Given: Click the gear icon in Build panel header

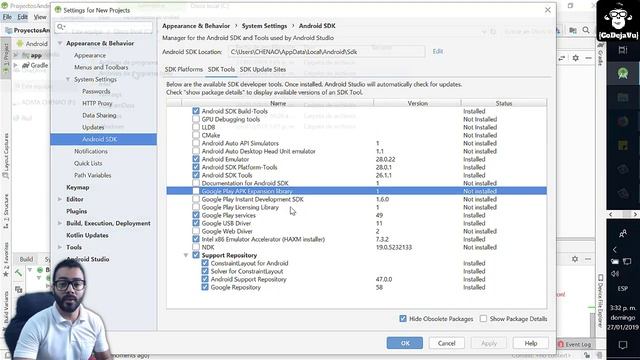Looking at the screenshot, I should pos(575,259).
